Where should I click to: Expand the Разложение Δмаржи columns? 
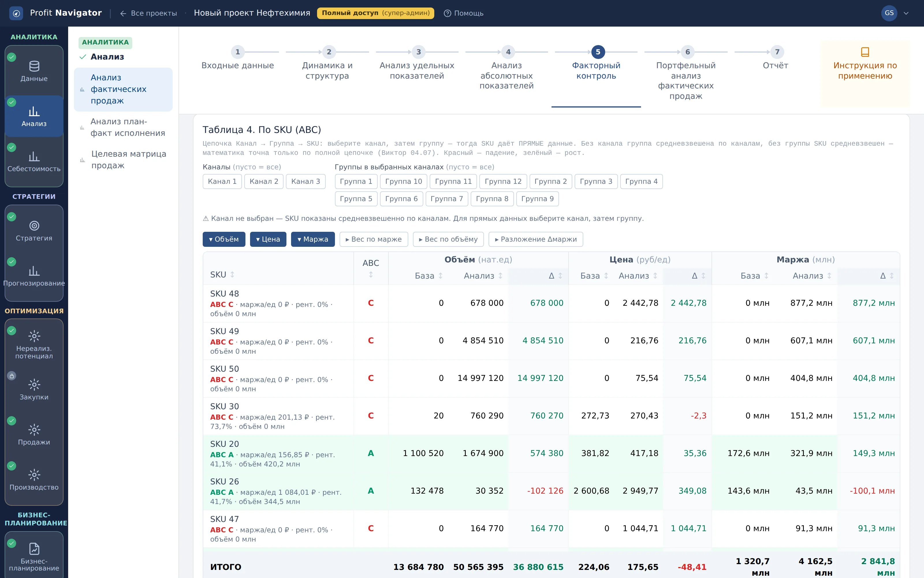click(x=536, y=239)
